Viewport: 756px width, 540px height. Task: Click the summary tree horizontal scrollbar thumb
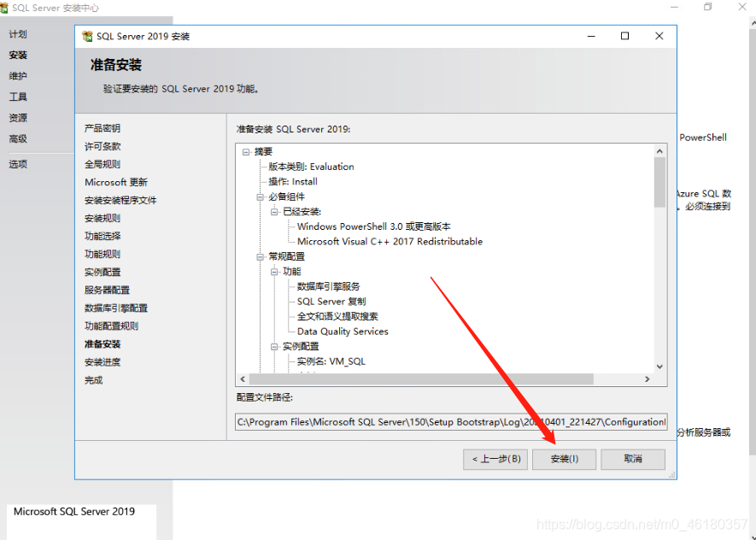421,379
